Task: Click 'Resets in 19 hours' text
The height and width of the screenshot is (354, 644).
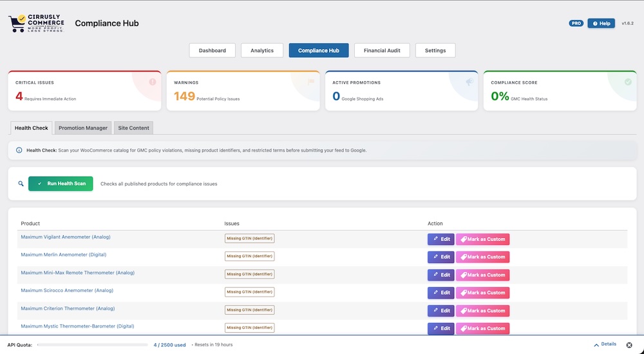Action: 213,345
